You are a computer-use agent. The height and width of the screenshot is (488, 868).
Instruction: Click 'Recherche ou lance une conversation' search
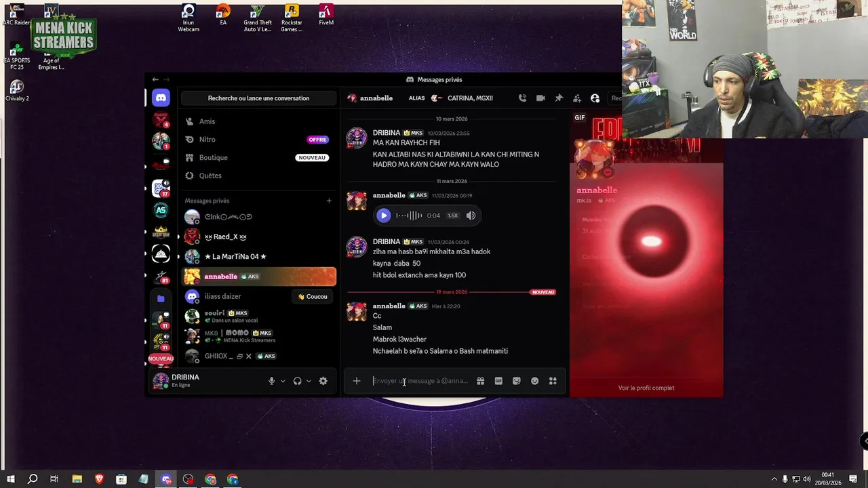(258, 98)
